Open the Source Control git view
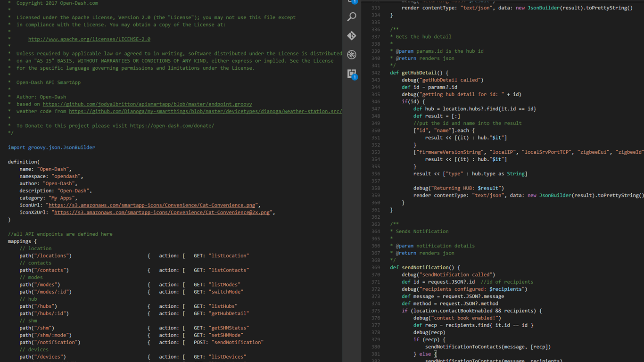Viewport: 644px width, 362px height. (x=352, y=36)
